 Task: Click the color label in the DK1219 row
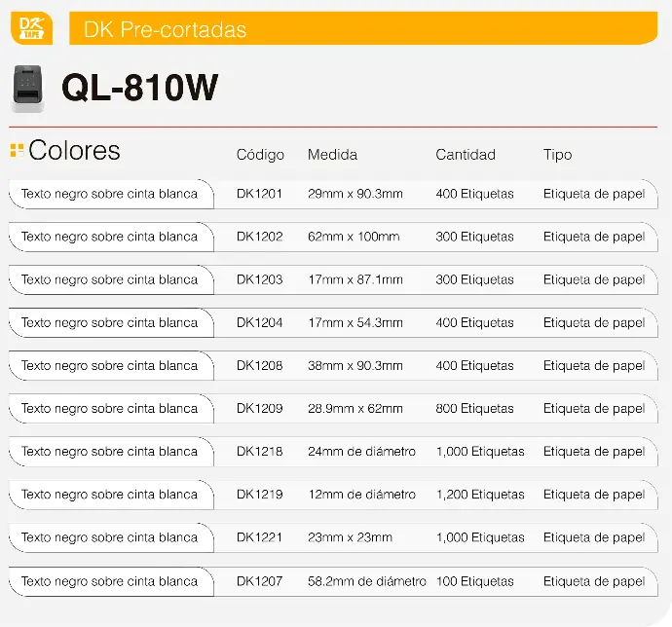[109, 495]
